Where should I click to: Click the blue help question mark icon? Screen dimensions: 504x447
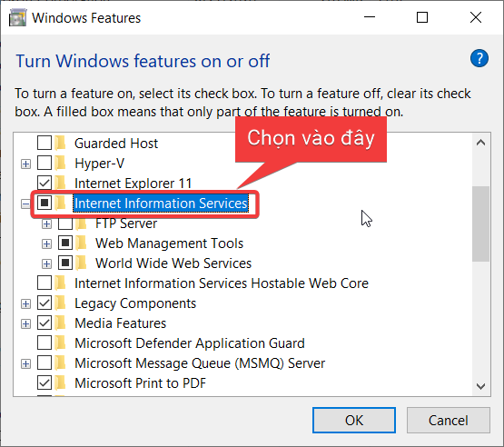479,58
